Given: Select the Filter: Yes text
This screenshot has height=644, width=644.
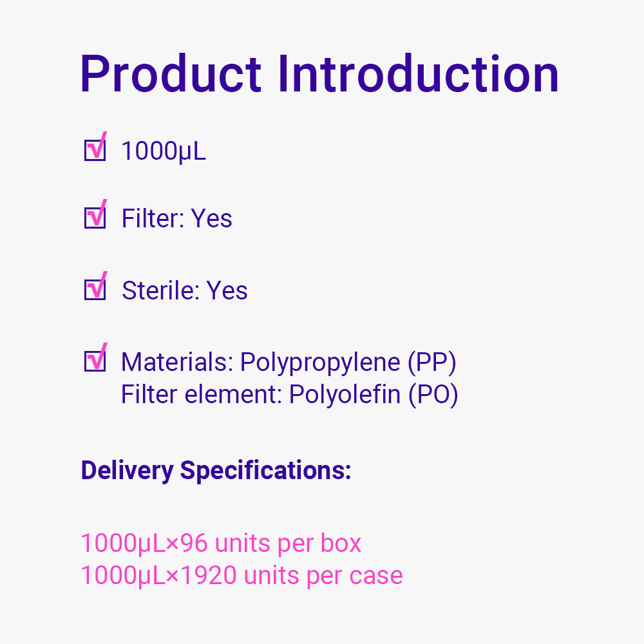Looking at the screenshot, I should (176, 218).
